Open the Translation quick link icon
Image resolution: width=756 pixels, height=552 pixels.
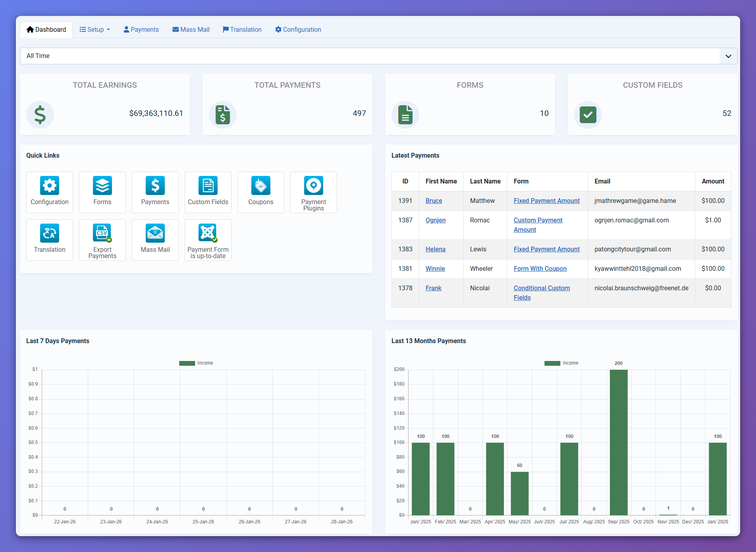point(50,234)
